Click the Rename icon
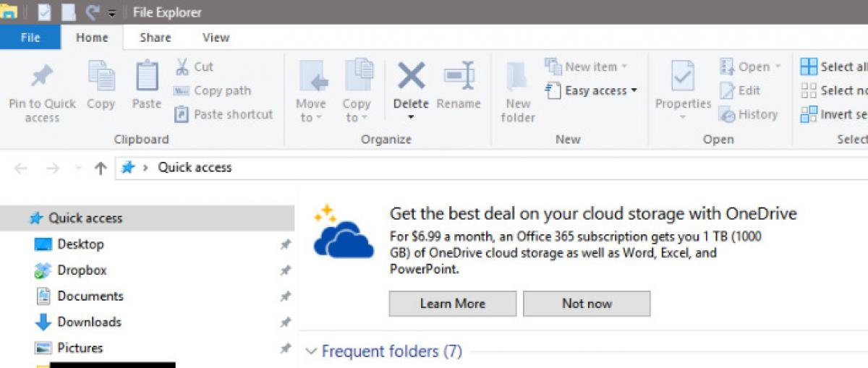Screen dimensions: 868x368 click(x=459, y=75)
